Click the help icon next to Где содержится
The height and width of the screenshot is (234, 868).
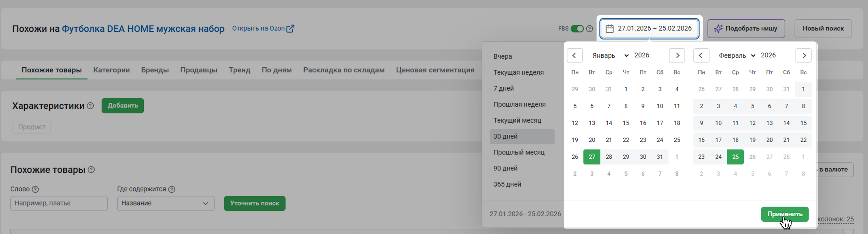tap(171, 189)
